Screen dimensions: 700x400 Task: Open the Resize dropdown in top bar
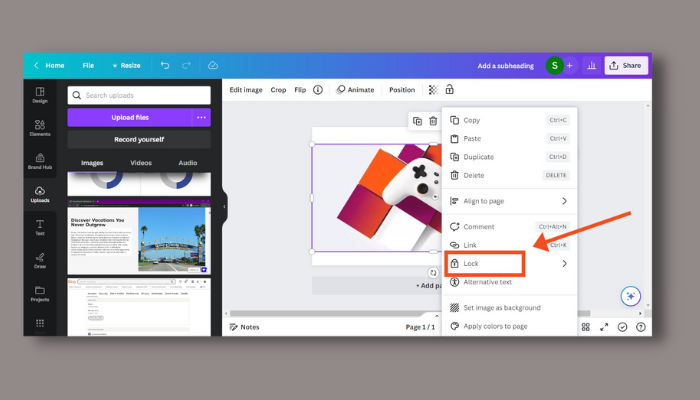tap(126, 66)
